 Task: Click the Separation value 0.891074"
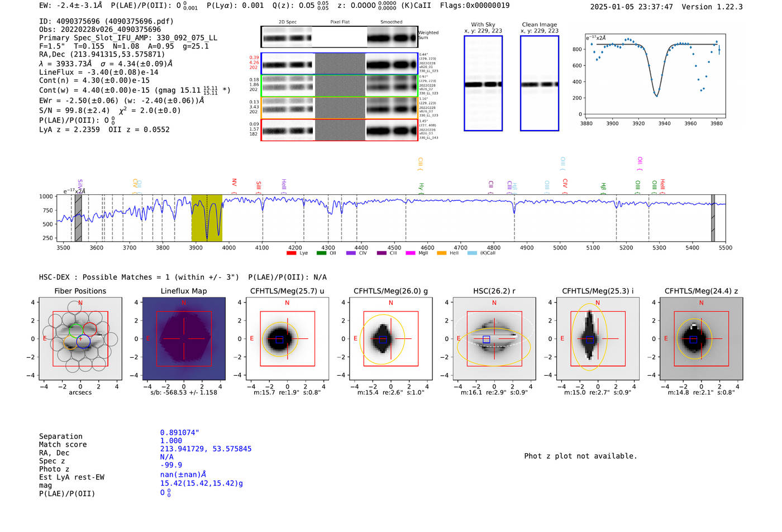(180, 433)
